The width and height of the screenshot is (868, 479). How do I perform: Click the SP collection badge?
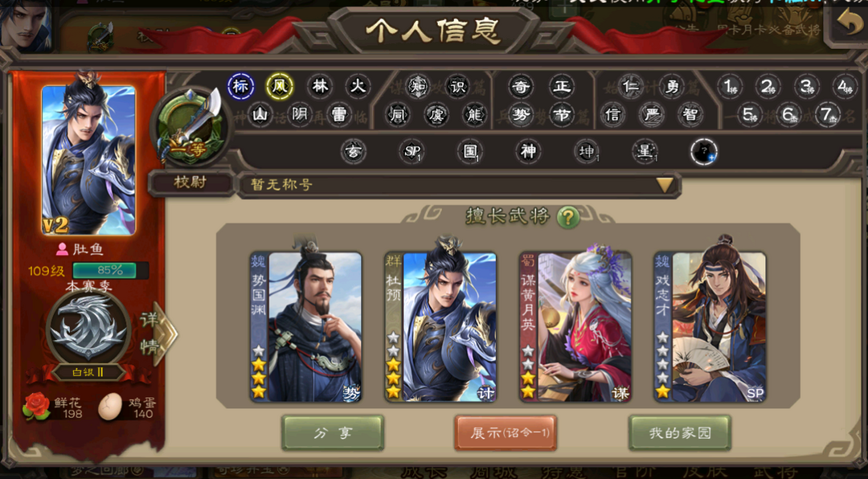pos(411,150)
